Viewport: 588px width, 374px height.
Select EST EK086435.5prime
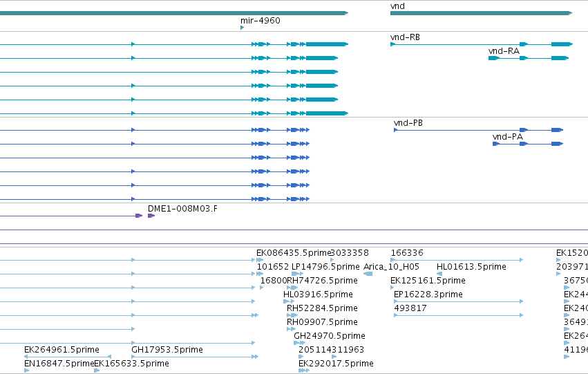click(x=260, y=260)
